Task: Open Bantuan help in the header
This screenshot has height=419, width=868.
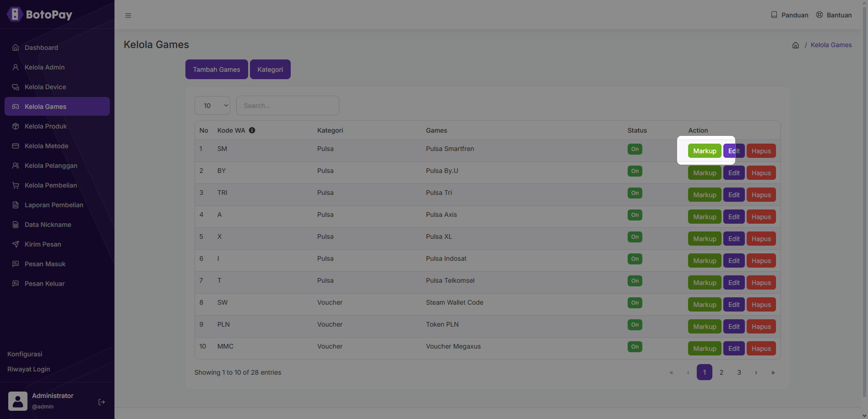Action: point(834,15)
